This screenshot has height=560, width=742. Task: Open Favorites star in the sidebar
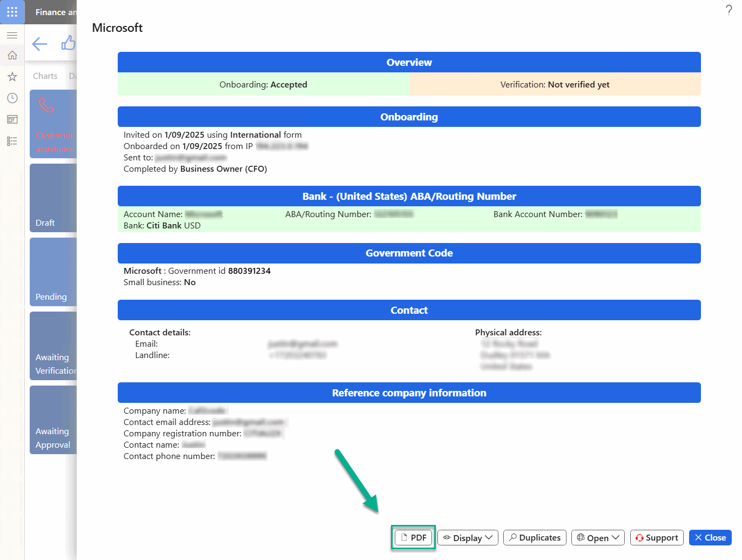pos(12,77)
